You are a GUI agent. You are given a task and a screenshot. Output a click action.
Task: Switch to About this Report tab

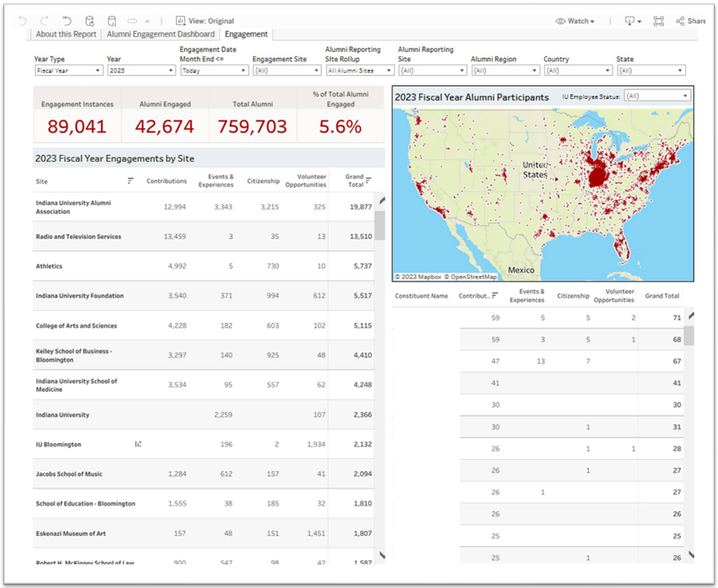(66, 34)
